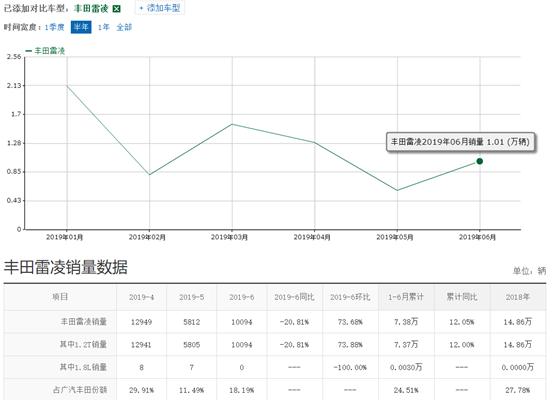Click the 添加车型 button

(160, 8)
